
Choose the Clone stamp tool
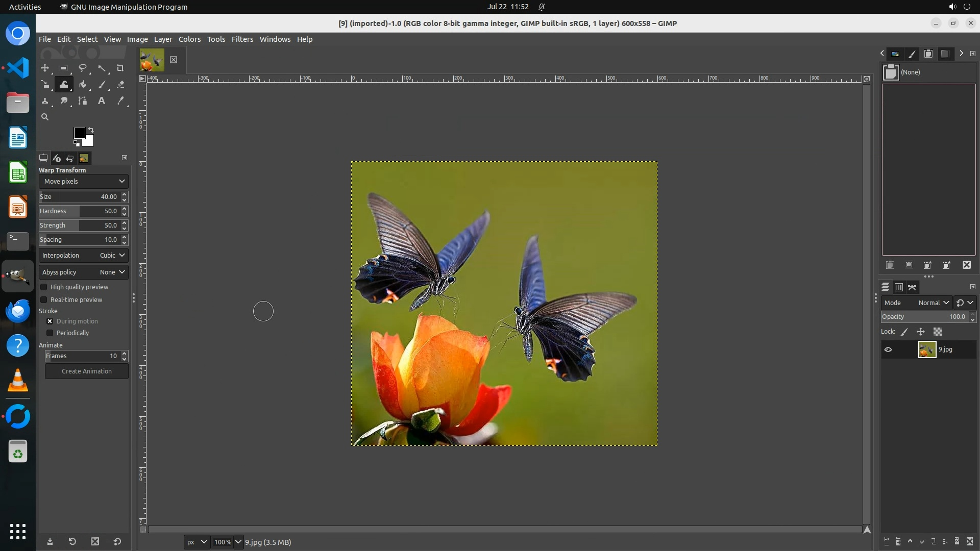click(45, 101)
